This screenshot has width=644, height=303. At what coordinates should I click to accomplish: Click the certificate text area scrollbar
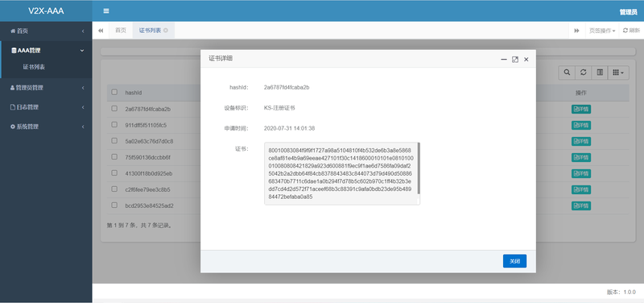[419, 168]
